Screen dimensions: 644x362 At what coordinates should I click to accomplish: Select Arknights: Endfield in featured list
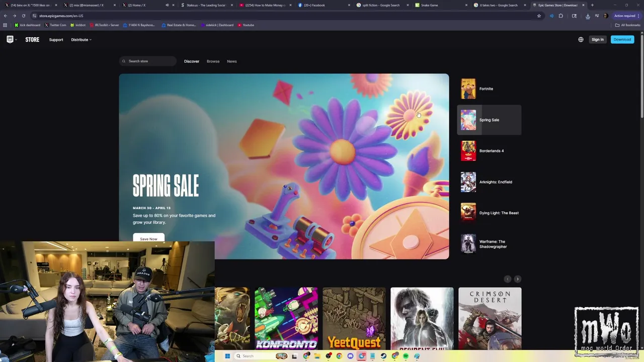coord(489,182)
